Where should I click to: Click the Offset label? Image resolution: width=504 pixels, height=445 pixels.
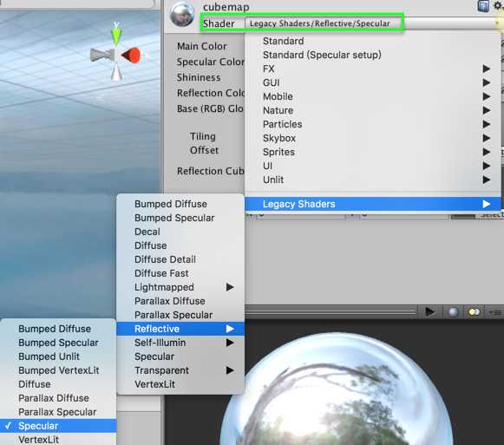[x=204, y=150]
